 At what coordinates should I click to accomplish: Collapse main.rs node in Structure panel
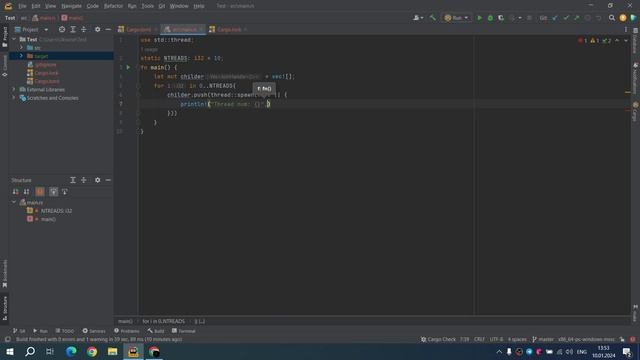[14, 202]
